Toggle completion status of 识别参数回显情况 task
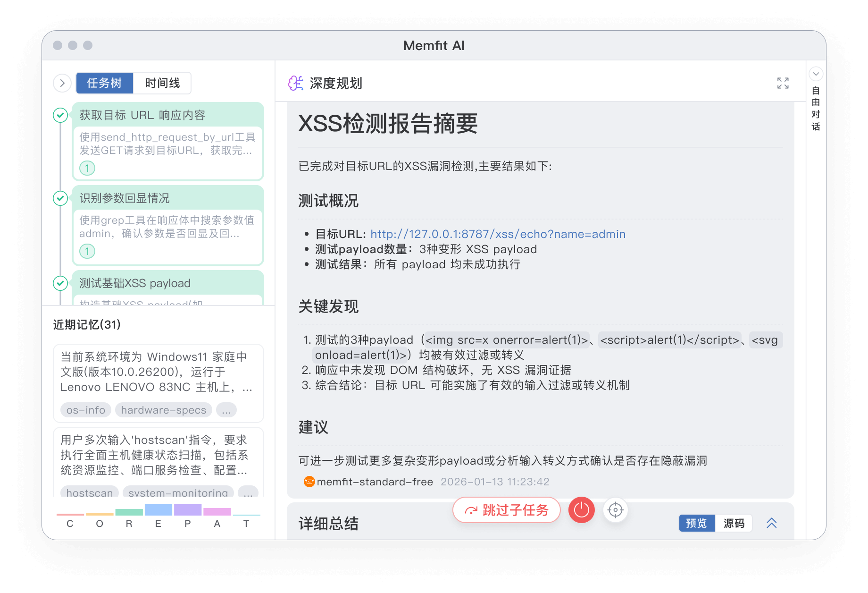The image size is (868, 593). point(60,199)
